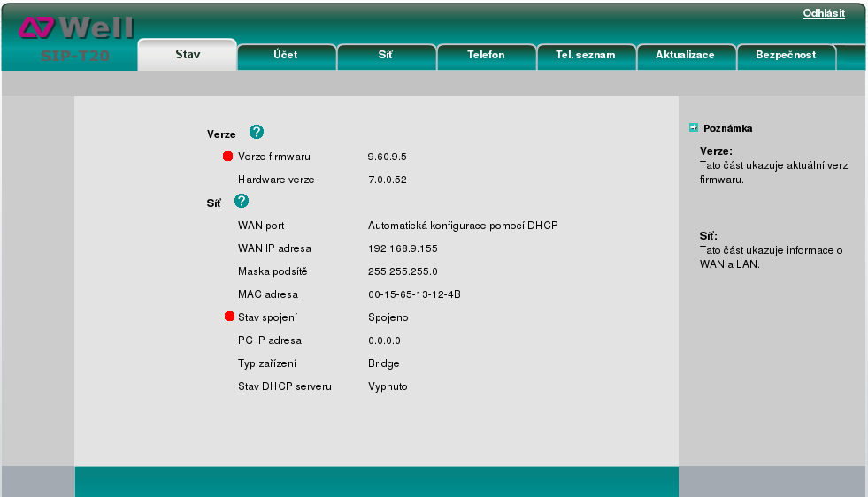Viewport: 868px width, 497px height.
Task: Click the SIP-T20 model label
Action: [x=76, y=57]
